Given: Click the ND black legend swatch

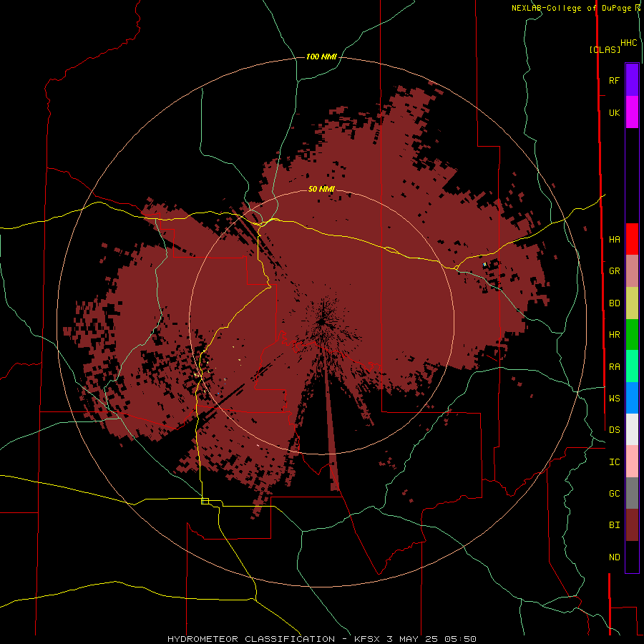Looking at the screenshot, I should pos(632,557).
